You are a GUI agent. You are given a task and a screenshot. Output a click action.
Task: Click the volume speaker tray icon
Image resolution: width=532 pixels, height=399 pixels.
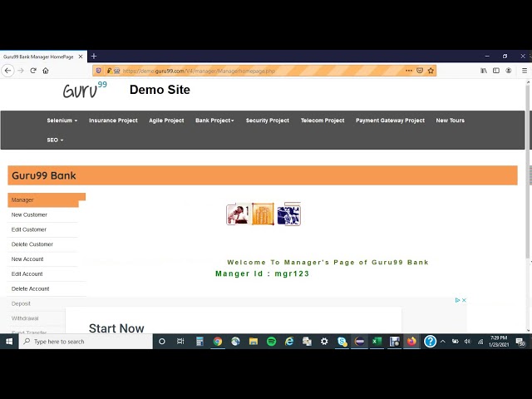[467, 342]
